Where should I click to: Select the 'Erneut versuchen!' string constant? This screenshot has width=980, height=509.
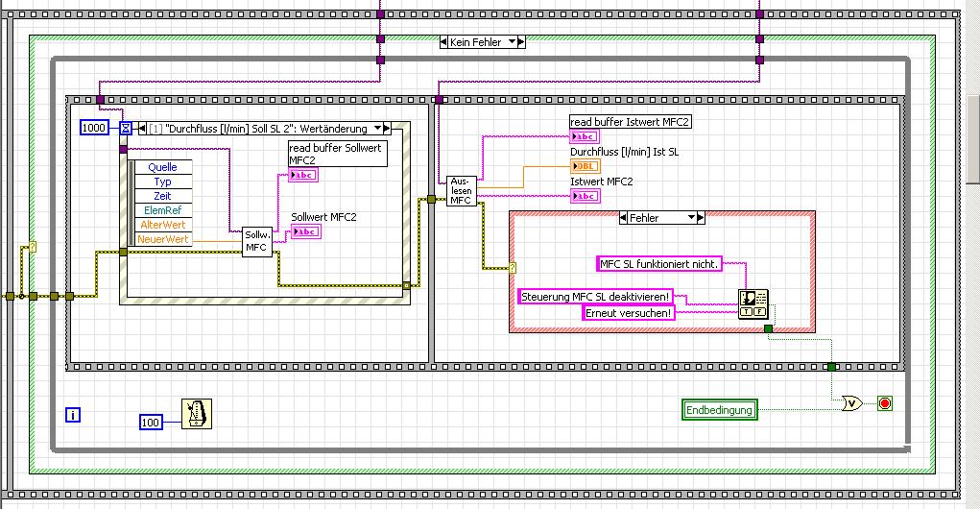628,313
